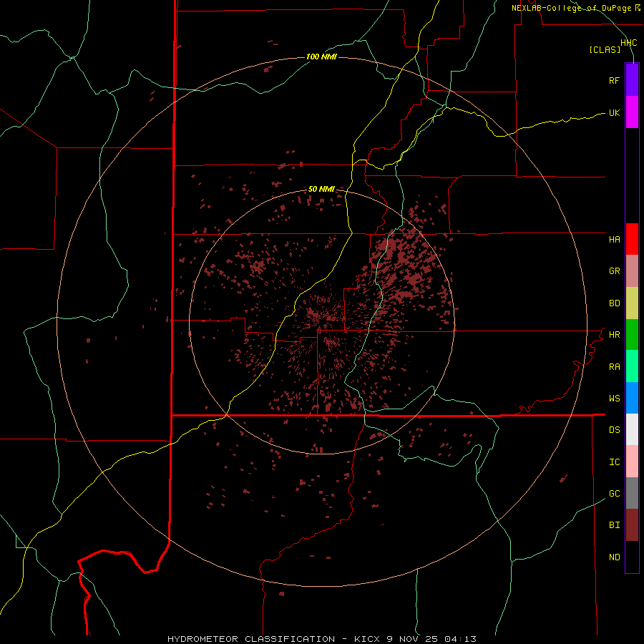The width and height of the screenshot is (644, 644).
Task: Click the HR legend label
Action: (x=614, y=335)
